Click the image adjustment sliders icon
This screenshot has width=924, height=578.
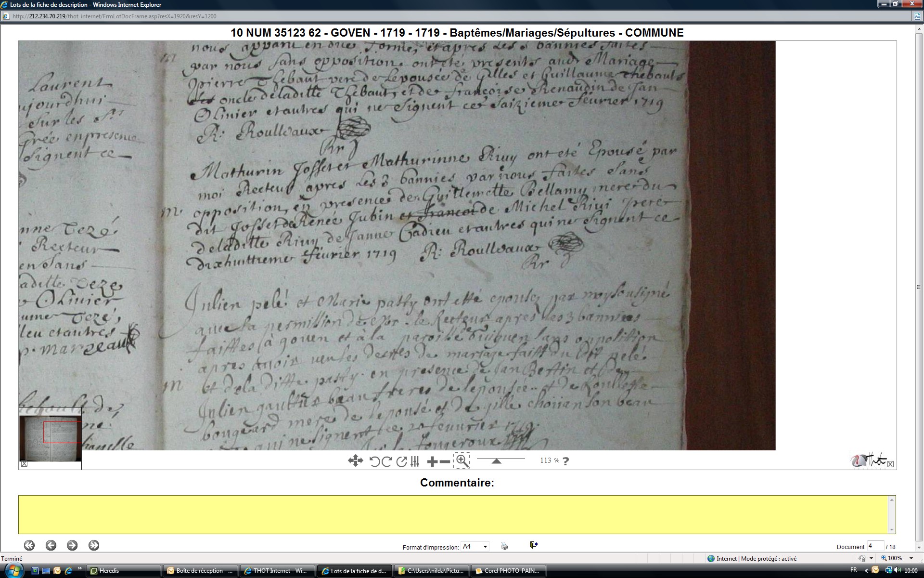pos(415,461)
